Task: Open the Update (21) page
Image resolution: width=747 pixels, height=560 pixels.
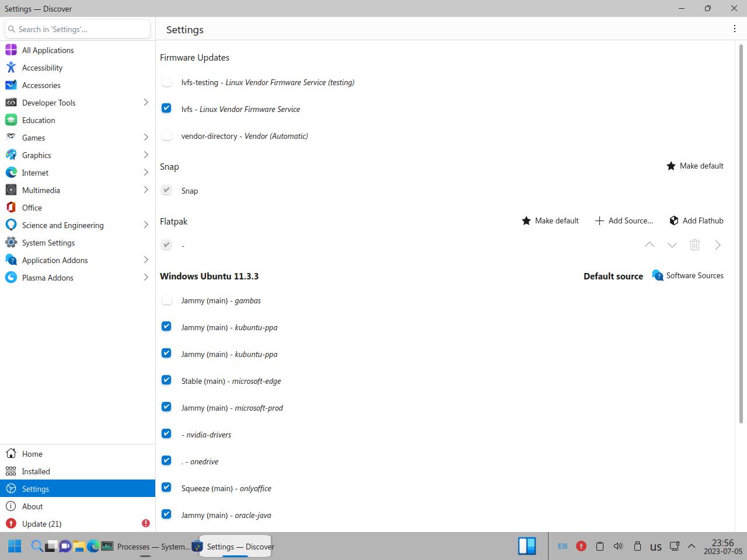Action: pos(78,524)
